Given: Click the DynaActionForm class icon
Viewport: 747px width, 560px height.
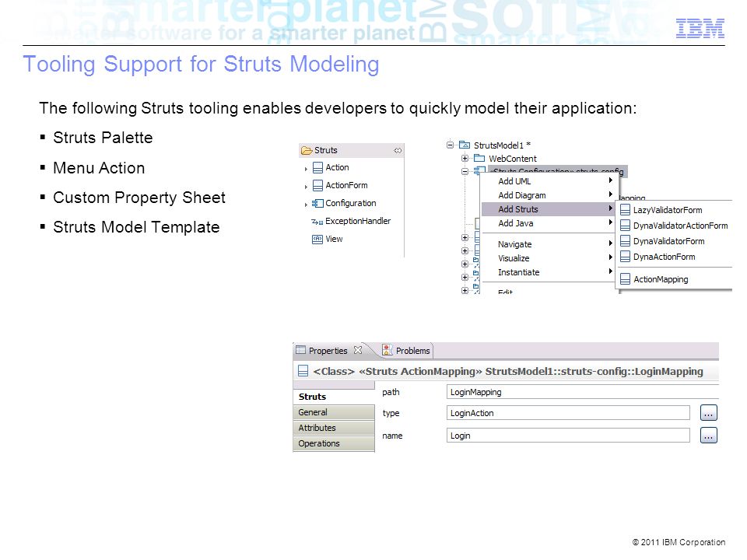Looking at the screenshot, I should coord(626,257).
